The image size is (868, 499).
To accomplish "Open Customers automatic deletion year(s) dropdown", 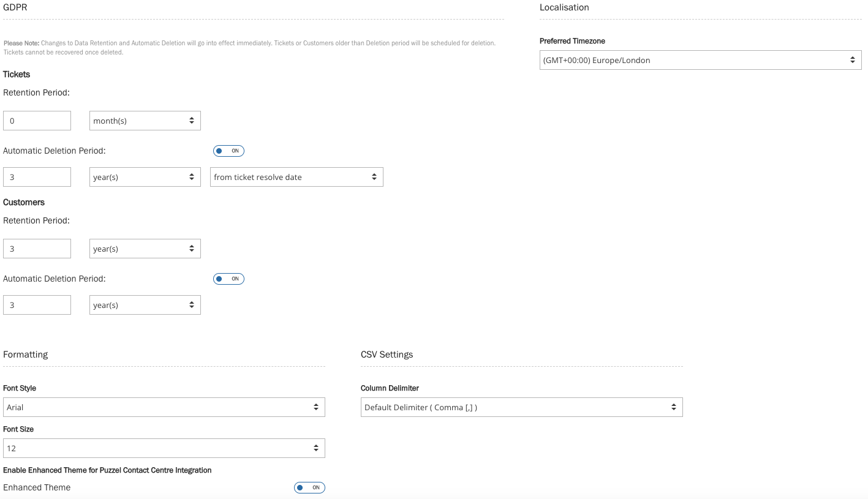I will pyautogui.click(x=145, y=305).
